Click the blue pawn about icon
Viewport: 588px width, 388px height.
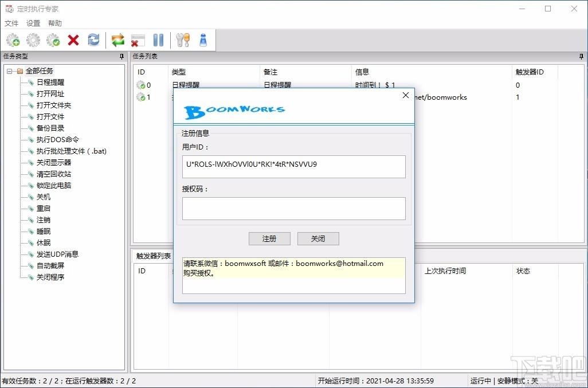203,40
